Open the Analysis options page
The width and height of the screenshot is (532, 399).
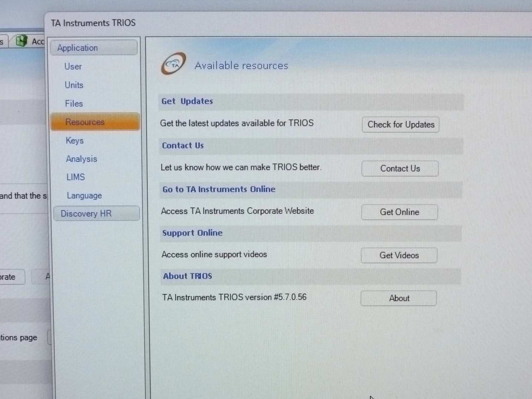(x=81, y=159)
